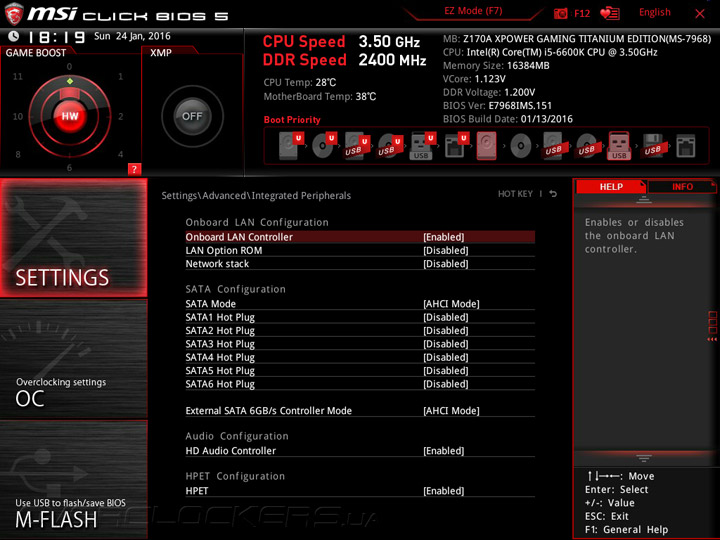Viewport: 720px width, 540px height.
Task: Close the BIOS with the red X
Action: click(x=699, y=14)
